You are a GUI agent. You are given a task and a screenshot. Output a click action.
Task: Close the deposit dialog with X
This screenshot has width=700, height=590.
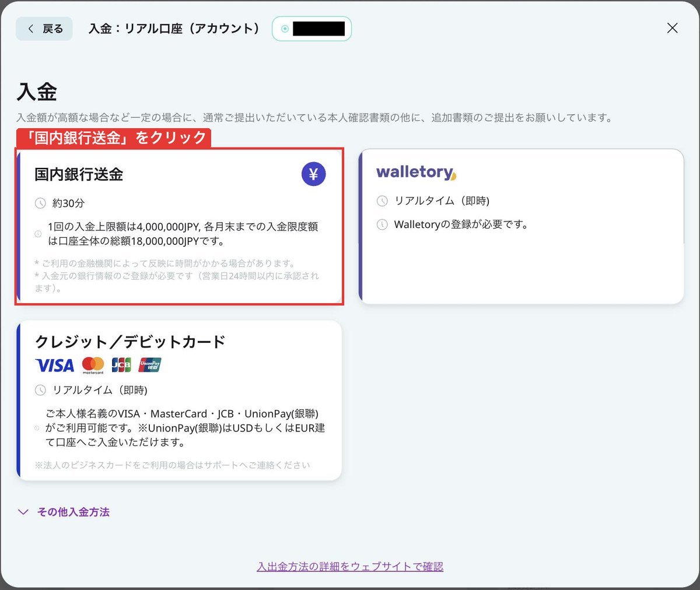coord(672,28)
